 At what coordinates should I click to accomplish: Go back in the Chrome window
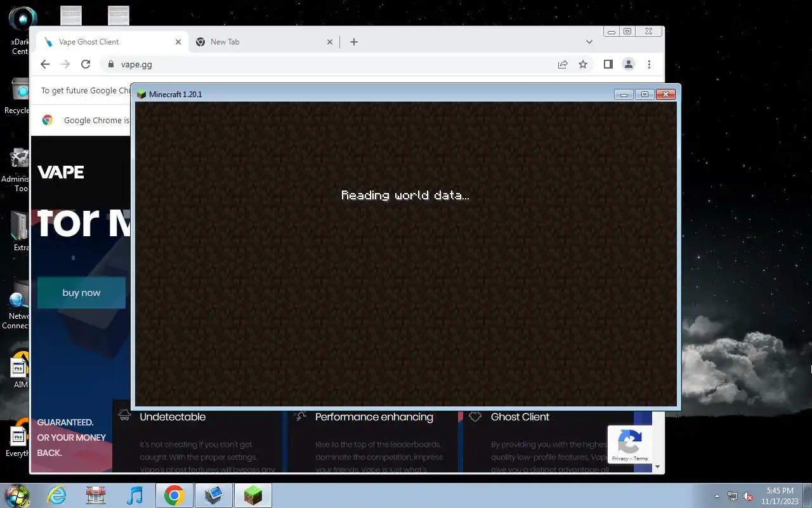click(44, 64)
